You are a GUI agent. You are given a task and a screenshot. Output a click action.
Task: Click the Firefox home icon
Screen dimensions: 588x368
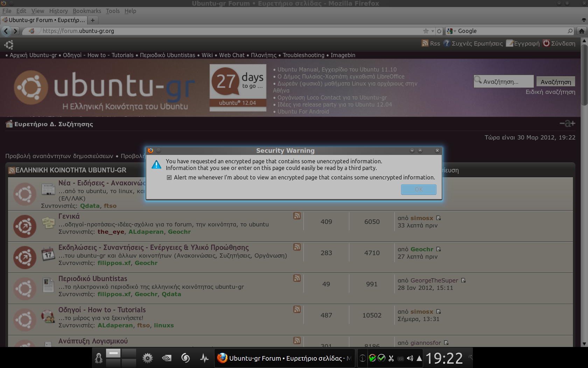point(581,31)
